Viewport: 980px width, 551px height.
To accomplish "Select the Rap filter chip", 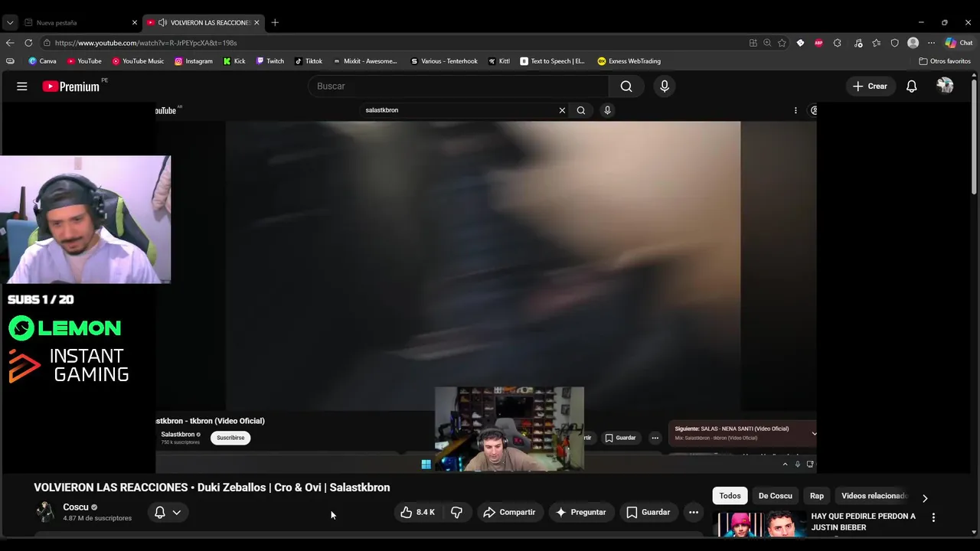I will click(817, 496).
